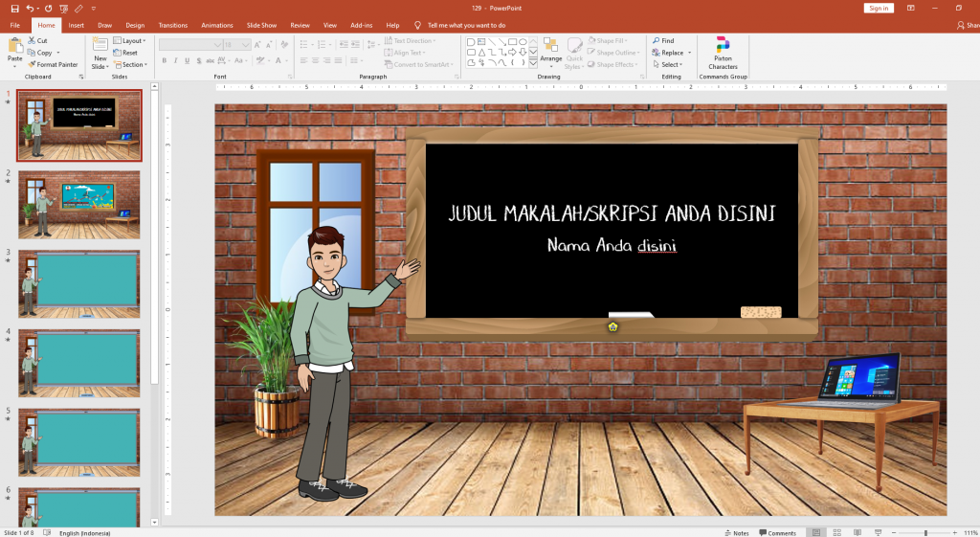Start presentation from beginning icon
This screenshot has height=537, width=980.
64,8
